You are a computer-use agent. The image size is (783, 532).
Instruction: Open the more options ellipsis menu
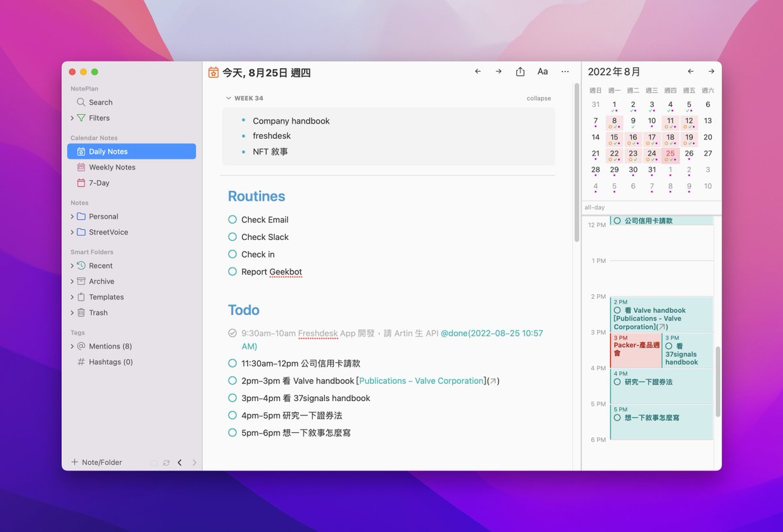click(x=564, y=72)
